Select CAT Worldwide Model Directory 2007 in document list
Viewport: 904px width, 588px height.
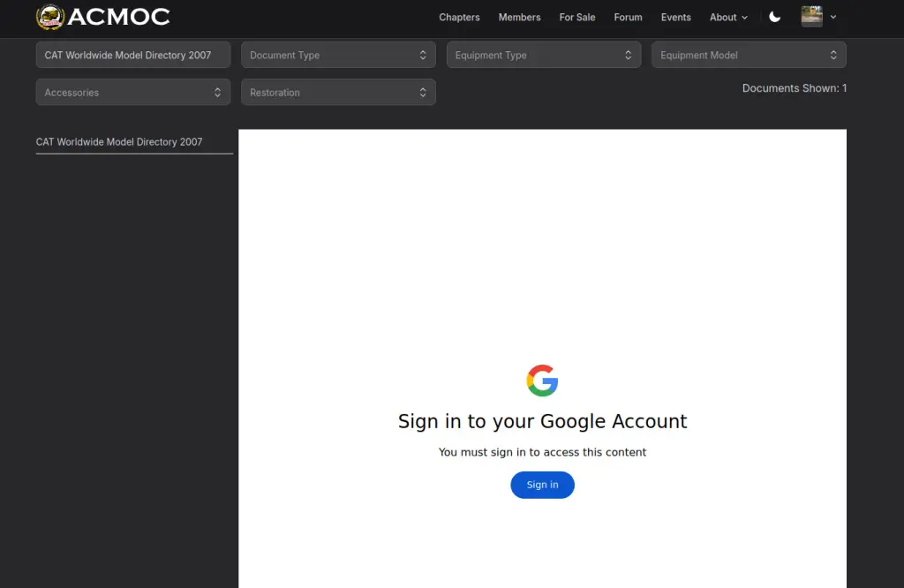tap(119, 142)
